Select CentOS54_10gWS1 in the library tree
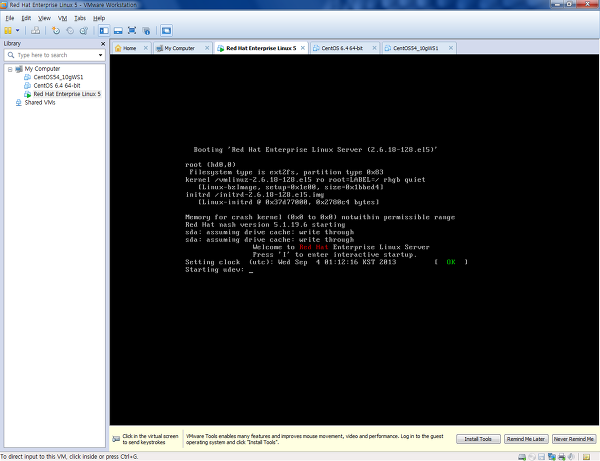Screen dimensions: 600x461 click(x=58, y=77)
